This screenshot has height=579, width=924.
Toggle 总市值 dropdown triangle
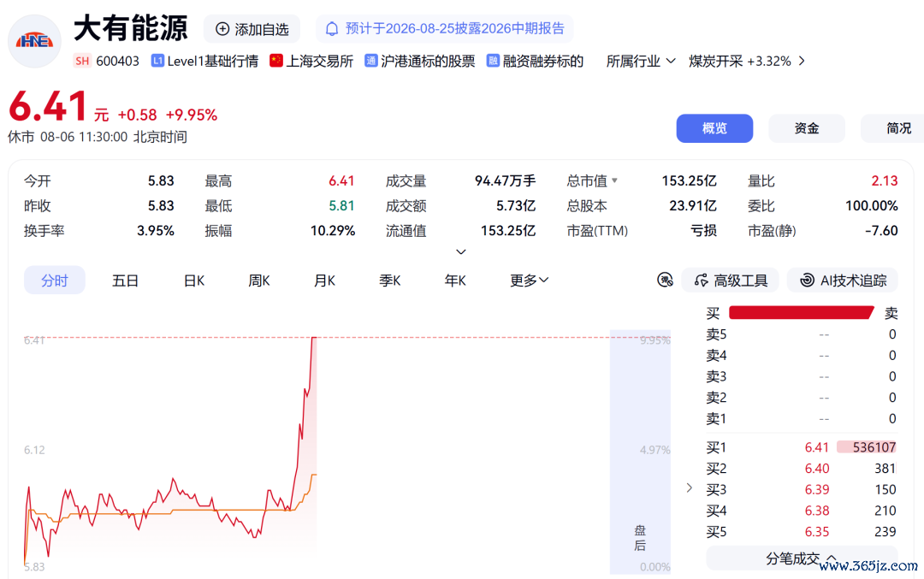click(x=614, y=180)
